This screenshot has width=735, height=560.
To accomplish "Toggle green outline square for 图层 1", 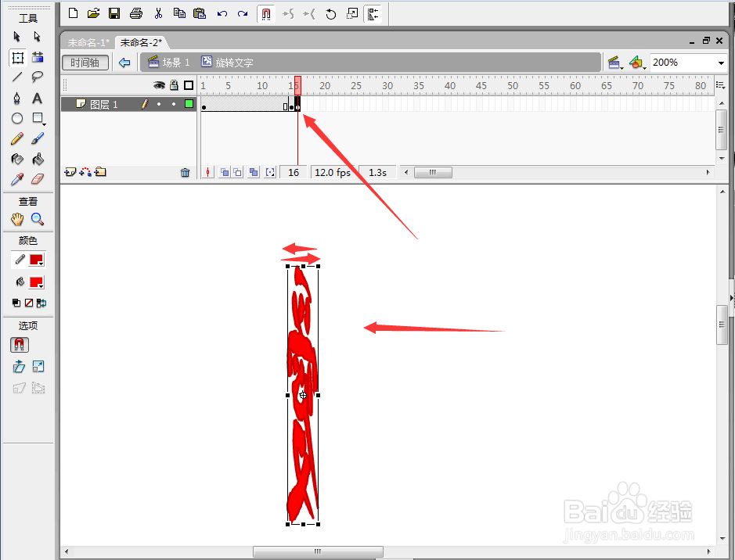I will pos(189,104).
